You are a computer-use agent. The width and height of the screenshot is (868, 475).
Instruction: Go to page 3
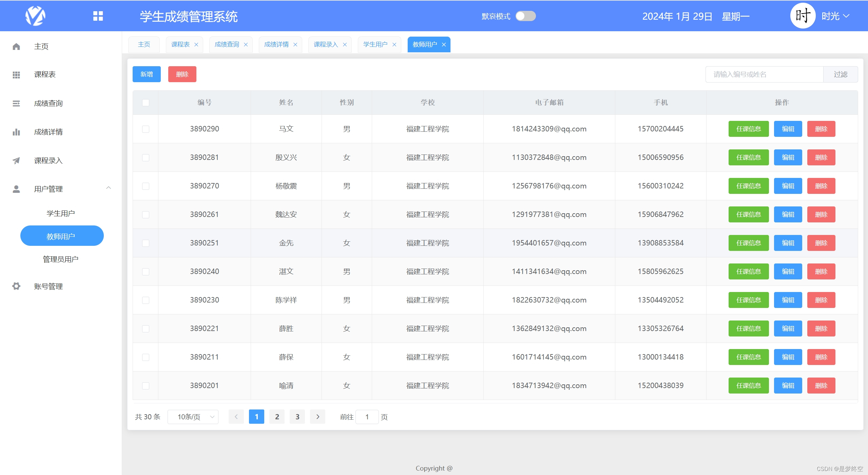point(297,417)
